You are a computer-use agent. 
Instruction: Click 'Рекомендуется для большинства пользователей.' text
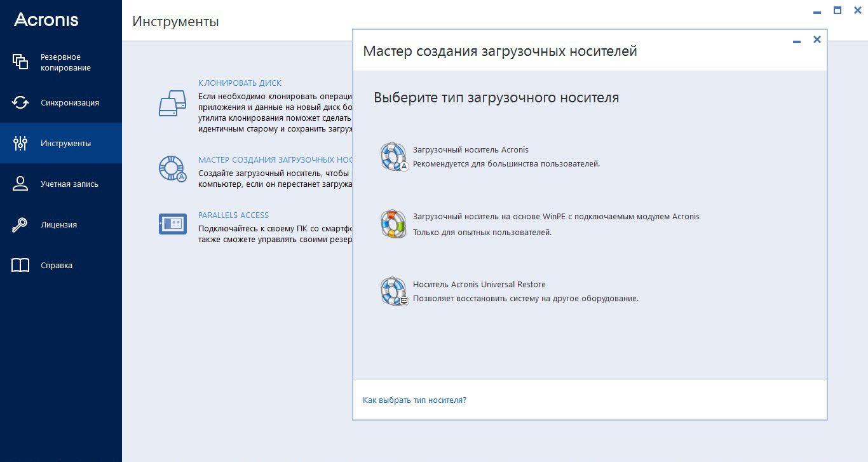(506, 164)
